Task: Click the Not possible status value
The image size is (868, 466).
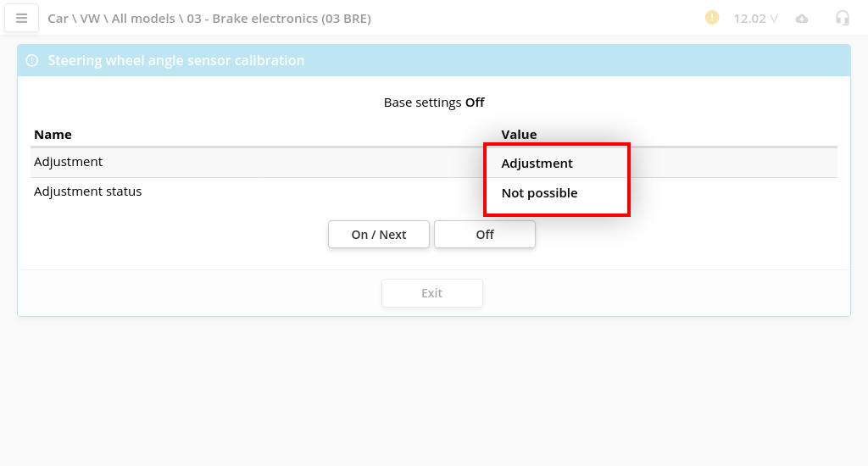Action: 539,193
